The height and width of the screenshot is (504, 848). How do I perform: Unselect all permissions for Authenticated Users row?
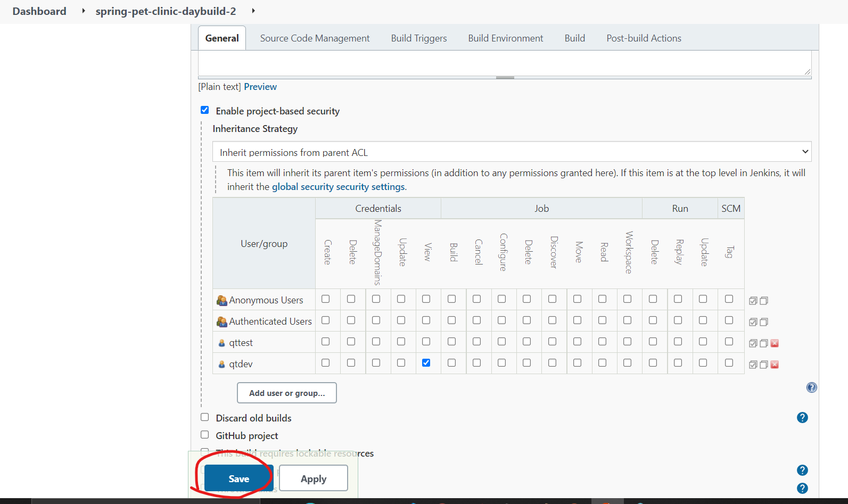point(764,322)
